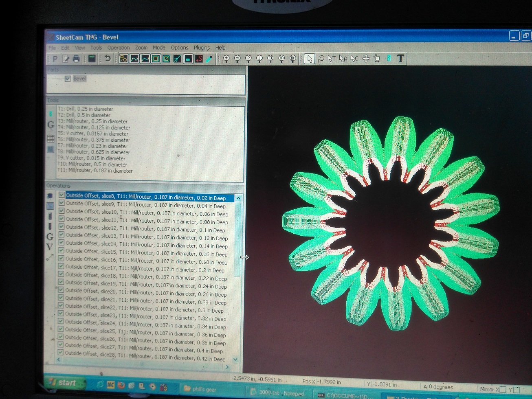This screenshot has width=532, height=399.
Task: Select the arrow pointer tool in toolbar
Action: pos(309,59)
